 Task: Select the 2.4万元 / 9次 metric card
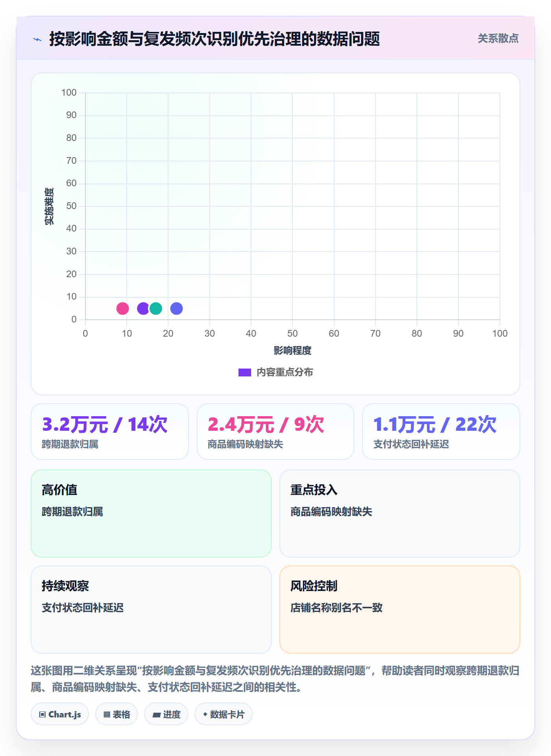(x=275, y=432)
